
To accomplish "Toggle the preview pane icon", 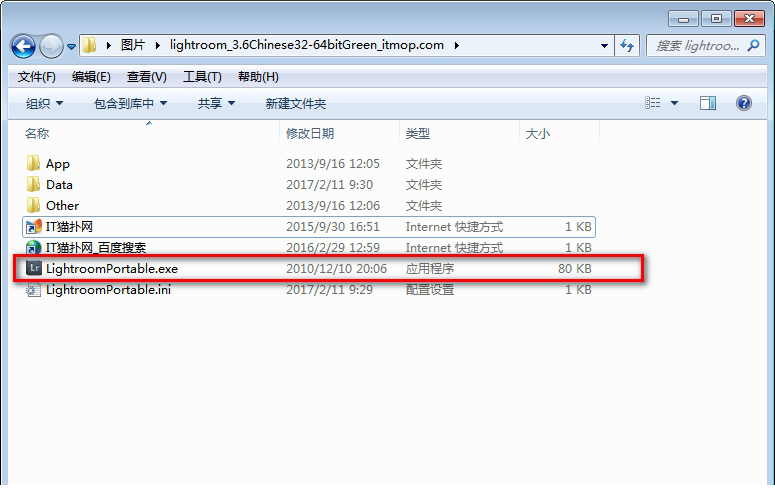I will click(x=708, y=103).
